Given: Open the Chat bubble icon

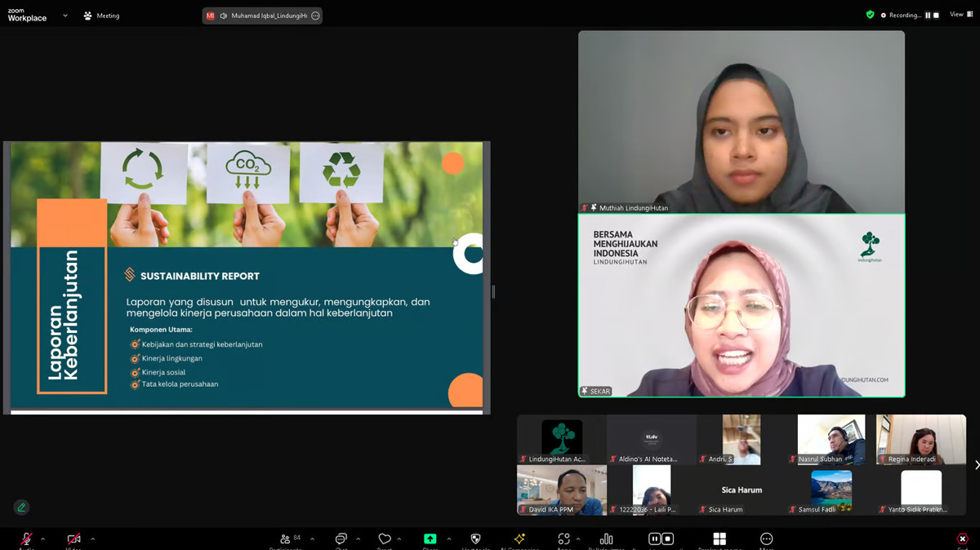Looking at the screenshot, I should pyautogui.click(x=341, y=539).
